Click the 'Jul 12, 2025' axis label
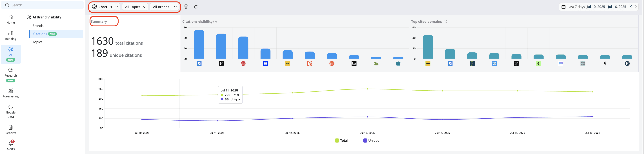 (292, 133)
